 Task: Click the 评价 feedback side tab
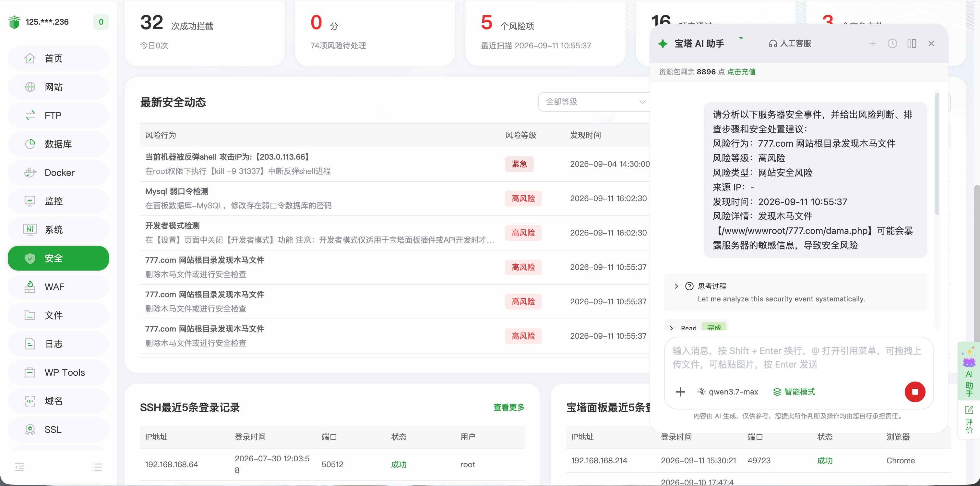point(969,420)
